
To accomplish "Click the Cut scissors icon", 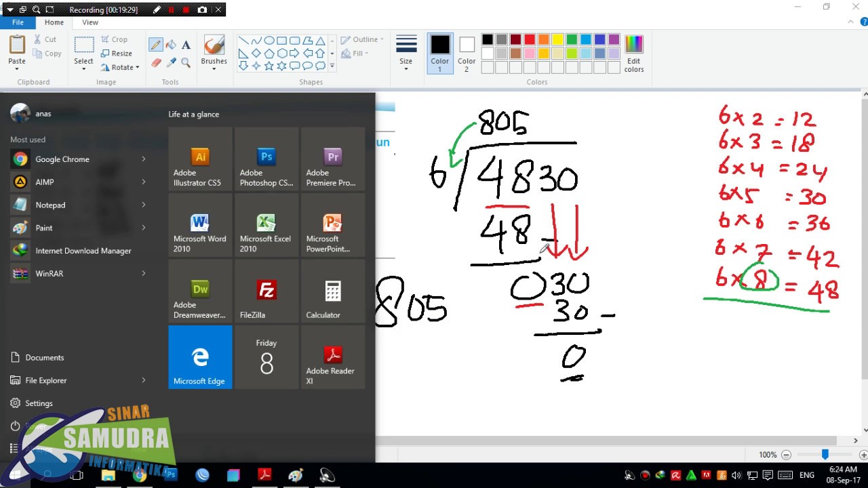I will tap(37, 39).
